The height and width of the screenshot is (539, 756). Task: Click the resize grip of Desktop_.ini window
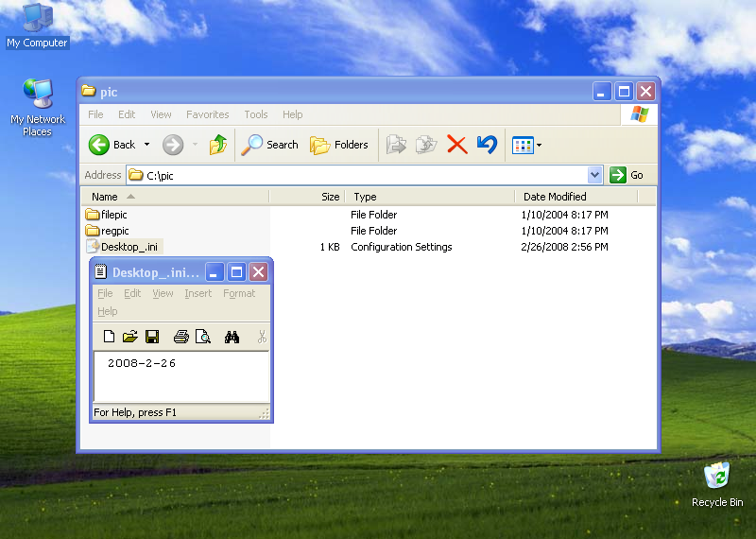coord(265,413)
